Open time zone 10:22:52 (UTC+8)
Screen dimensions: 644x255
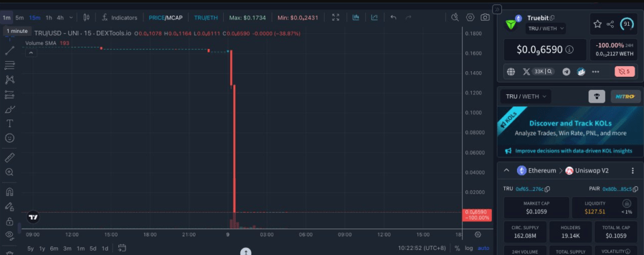coord(422,248)
